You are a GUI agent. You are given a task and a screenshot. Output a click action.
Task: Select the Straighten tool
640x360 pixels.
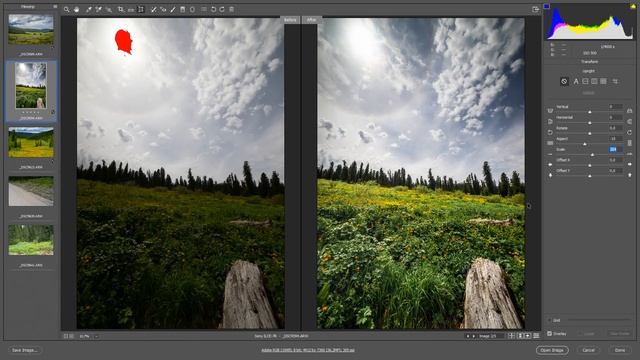(x=131, y=9)
